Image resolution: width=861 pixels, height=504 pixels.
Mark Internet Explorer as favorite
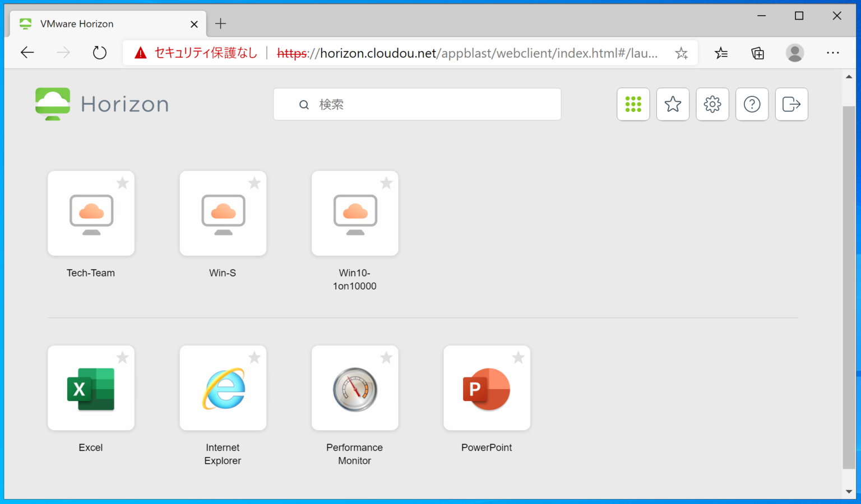pos(254,358)
